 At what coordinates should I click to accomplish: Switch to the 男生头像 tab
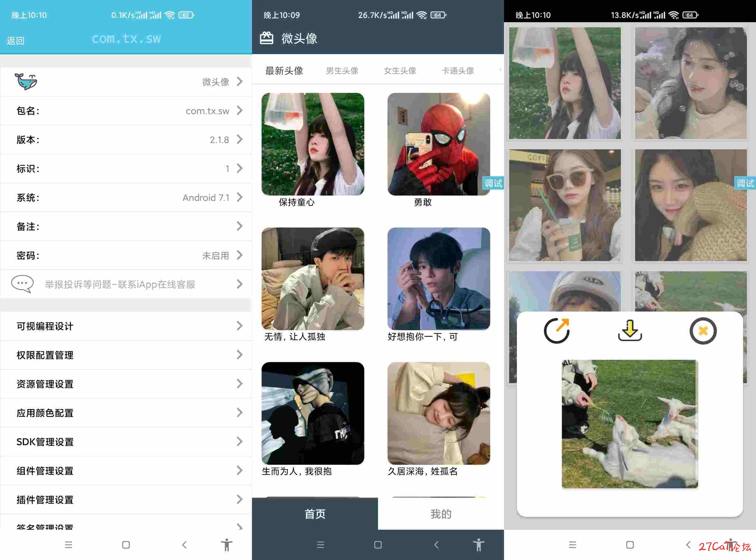coord(342,70)
